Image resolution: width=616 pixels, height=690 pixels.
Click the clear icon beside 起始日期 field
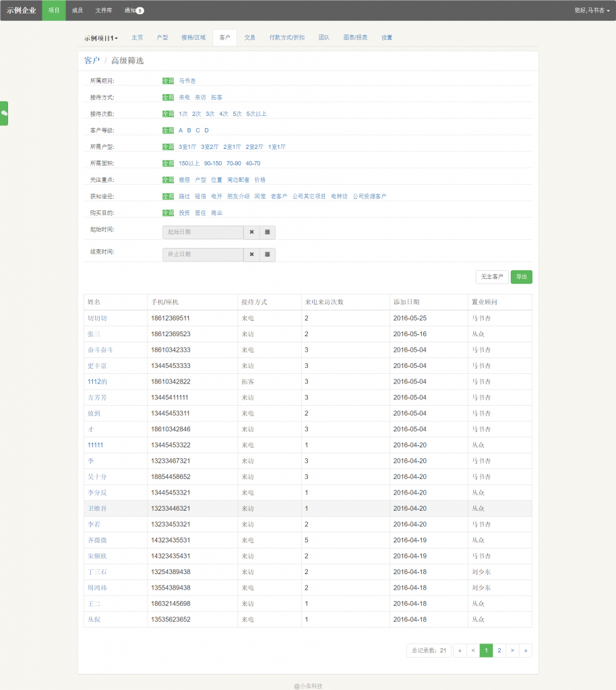click(x=251, y=232)
